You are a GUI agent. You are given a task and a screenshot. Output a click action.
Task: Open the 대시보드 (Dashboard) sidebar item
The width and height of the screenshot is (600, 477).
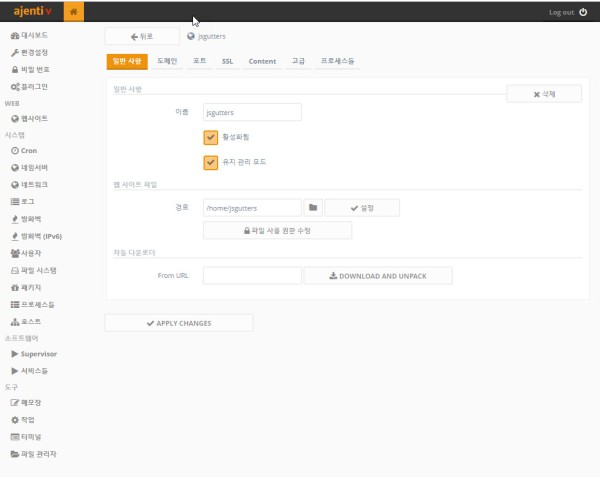pos(29,36)
